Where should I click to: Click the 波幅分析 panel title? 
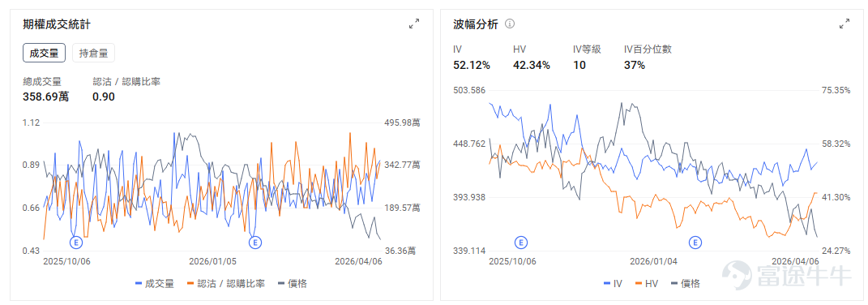[x=476, y=24]
